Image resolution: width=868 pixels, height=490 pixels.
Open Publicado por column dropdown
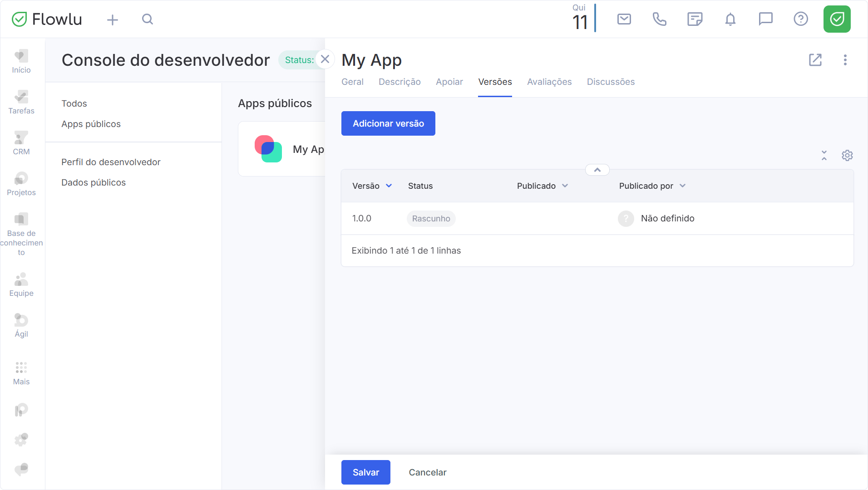pyautogui.click(x=682, y=186)
